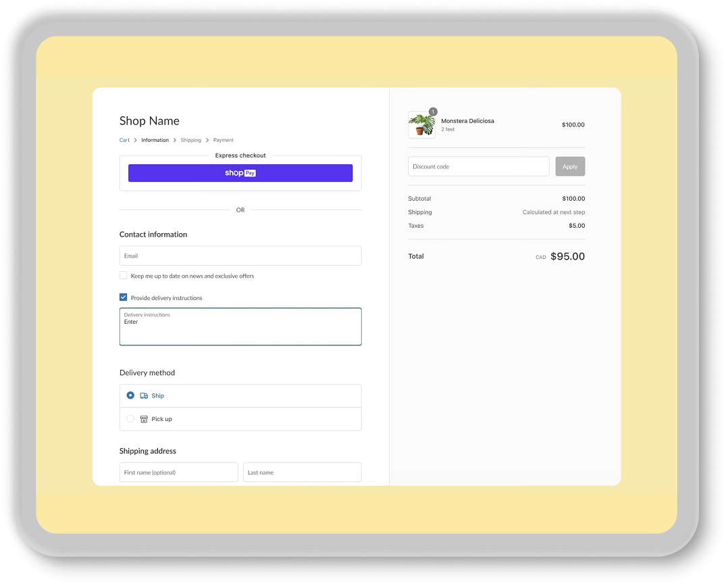Click the quantity badge on product image
The height and width of the screenshot is (586, 728).
point(433,112)
